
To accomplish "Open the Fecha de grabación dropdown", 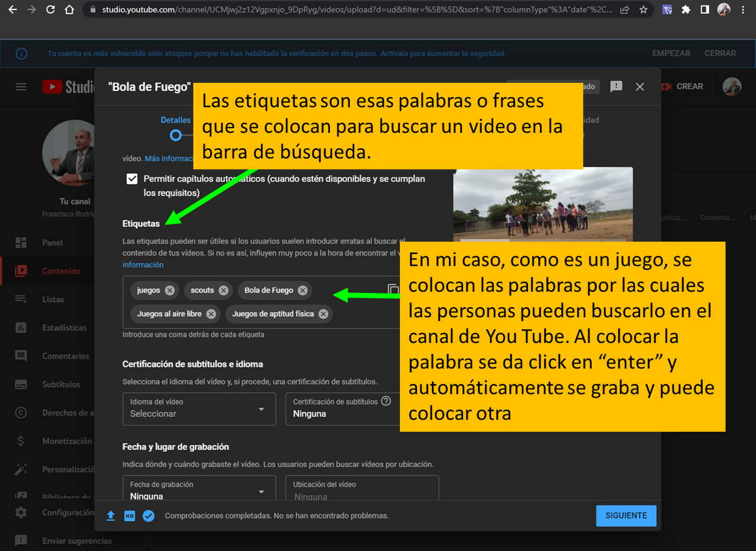I will pos(199,488).
